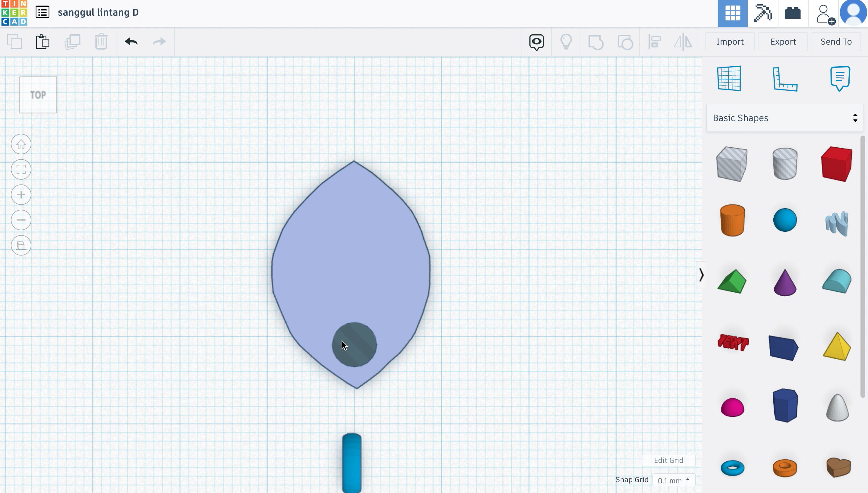Switch to 3D design grid view
This screenshot has width=868, height=493.
[733, 13]
